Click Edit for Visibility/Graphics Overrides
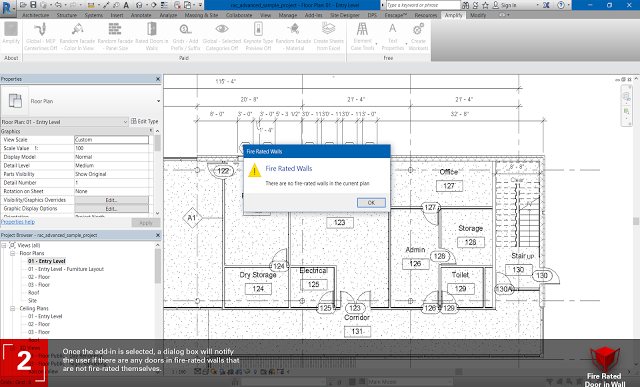The height and width of the screenshot is (387, 640). coord(111,200)
